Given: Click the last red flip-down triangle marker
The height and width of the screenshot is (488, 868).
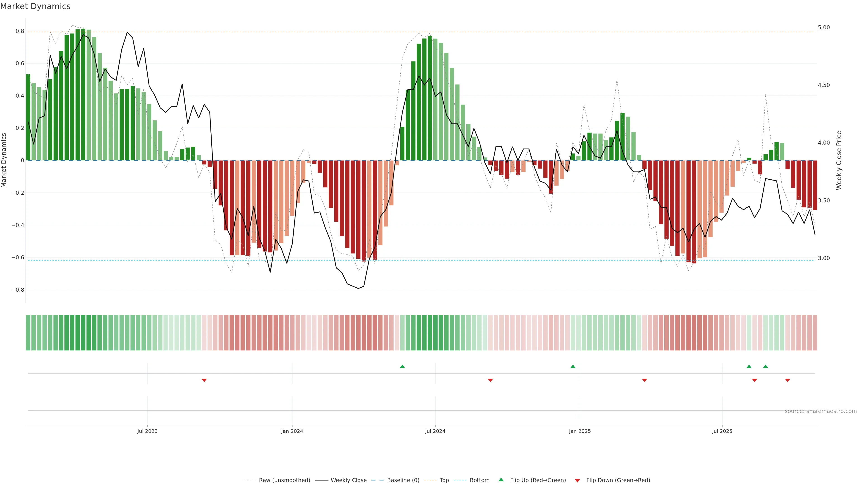Looking at the screenshot, I should [788, 380].
